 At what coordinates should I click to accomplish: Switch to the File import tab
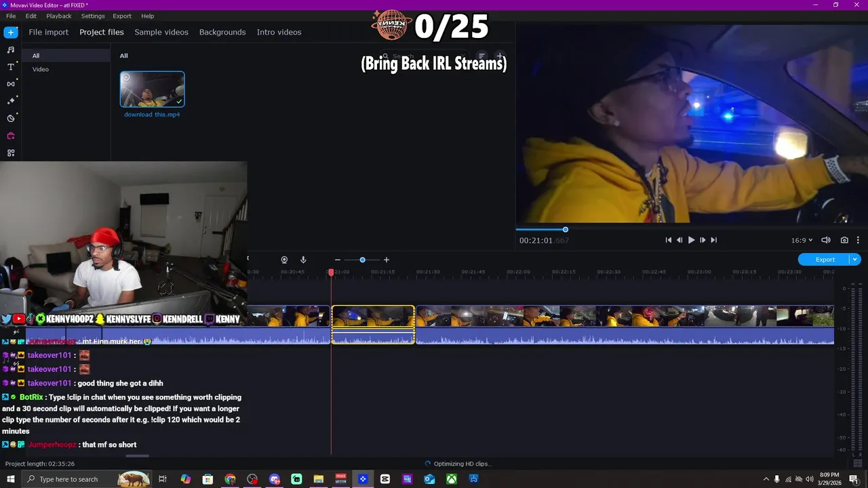pyautogui.click(x=48, y=32)
